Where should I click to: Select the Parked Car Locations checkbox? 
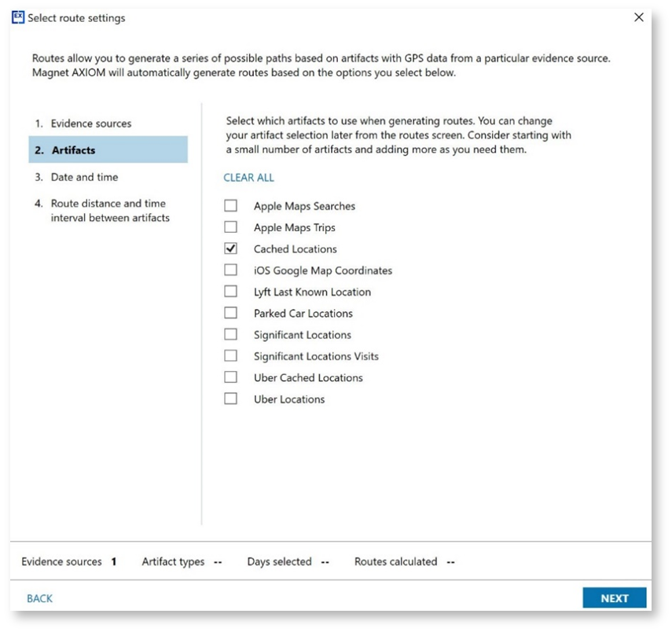point(230,313)
